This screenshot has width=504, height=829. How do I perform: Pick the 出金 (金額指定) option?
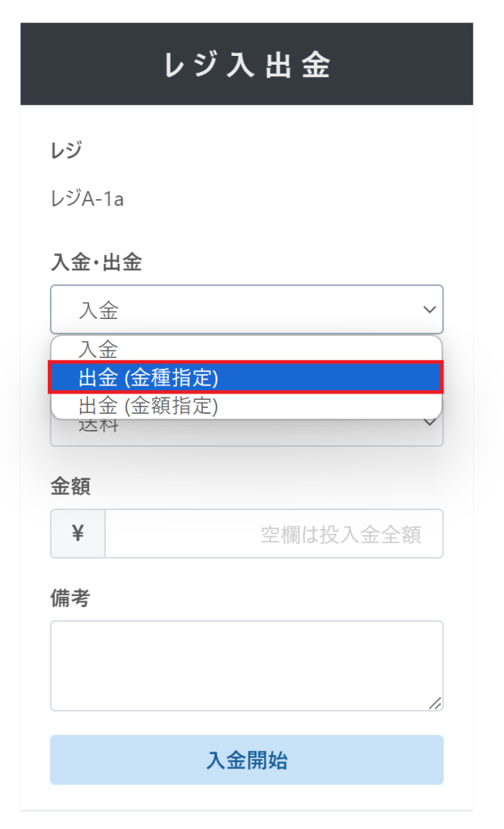pos(149,405)
